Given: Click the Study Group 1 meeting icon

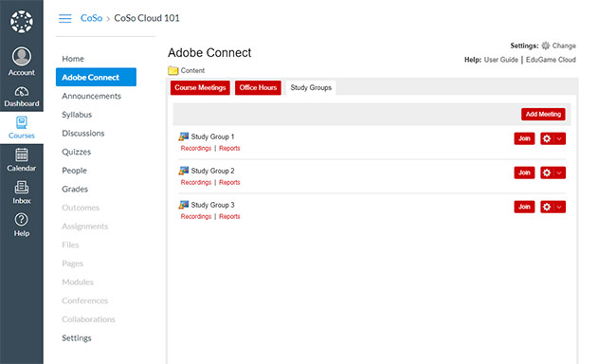Looking at the screenshot, I should click(184, 136).
